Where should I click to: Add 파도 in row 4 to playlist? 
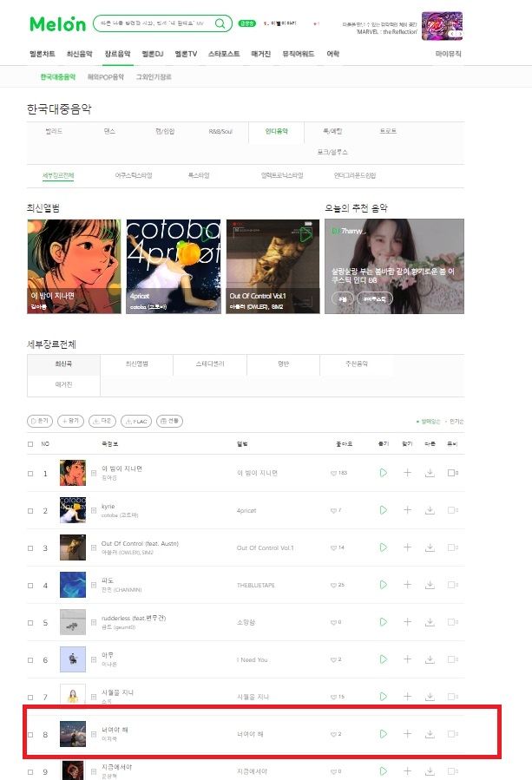(x=407, y=585)
